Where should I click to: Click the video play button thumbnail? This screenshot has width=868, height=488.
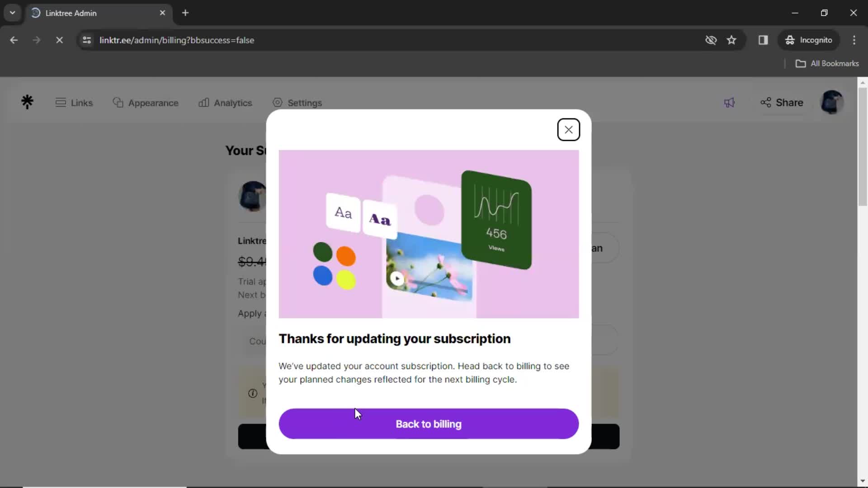pyautogui.click(x=396, y=278)
